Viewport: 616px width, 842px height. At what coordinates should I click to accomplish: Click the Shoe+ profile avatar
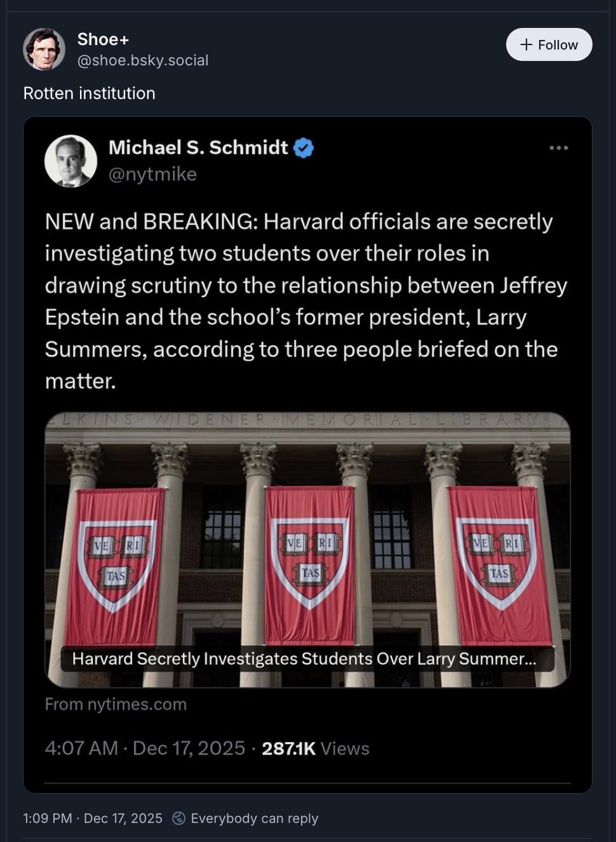point(44,49)
